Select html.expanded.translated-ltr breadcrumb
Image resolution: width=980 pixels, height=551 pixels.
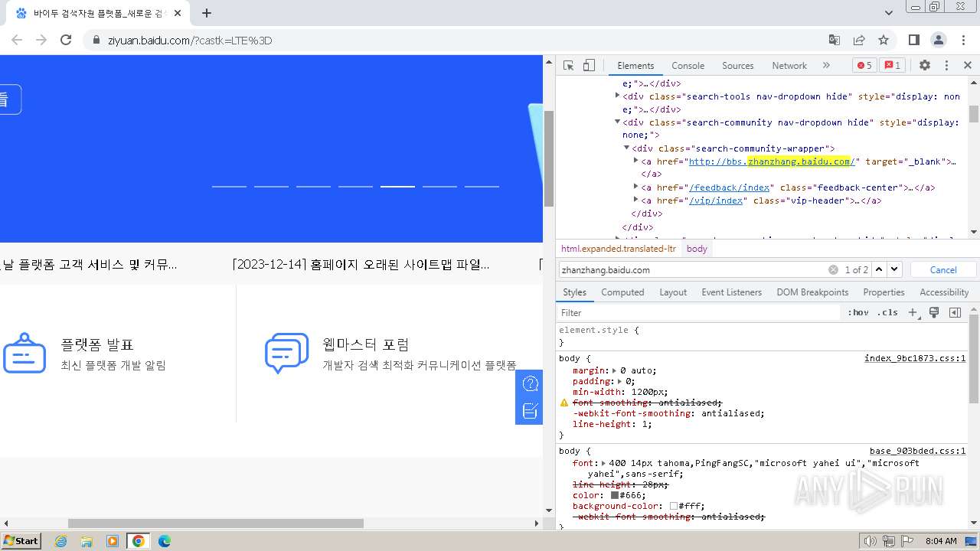[x=619, y=249]
